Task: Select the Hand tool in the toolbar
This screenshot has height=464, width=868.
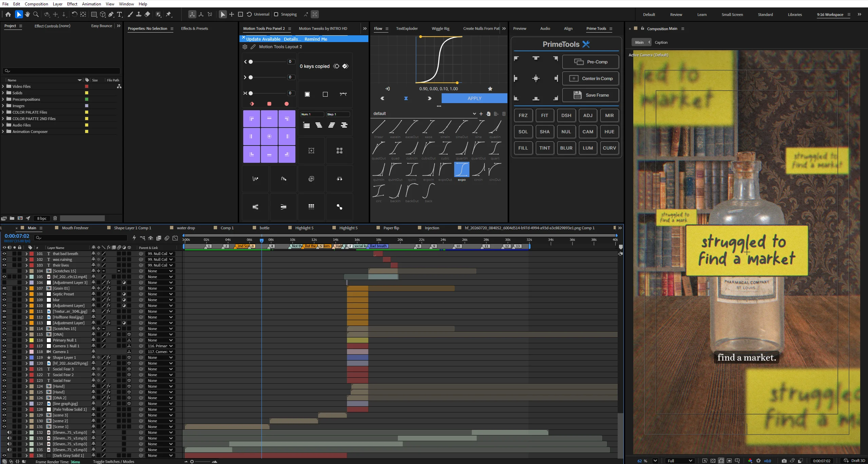Action: [27, 14]
